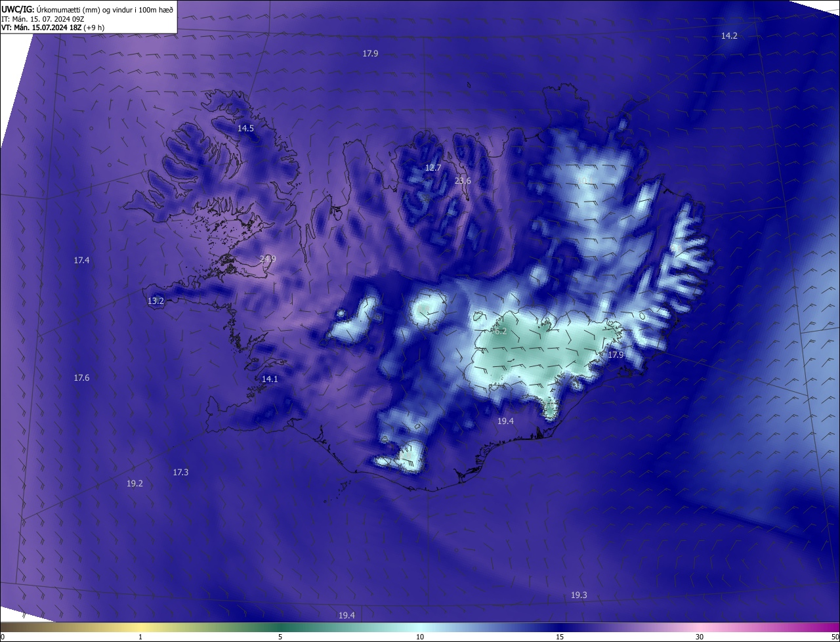Click the 'VT: Mán. 15.07.2024 18Z (+9 h)' line
Viewport: 840px width, 642px height.
tap(53, 28)
